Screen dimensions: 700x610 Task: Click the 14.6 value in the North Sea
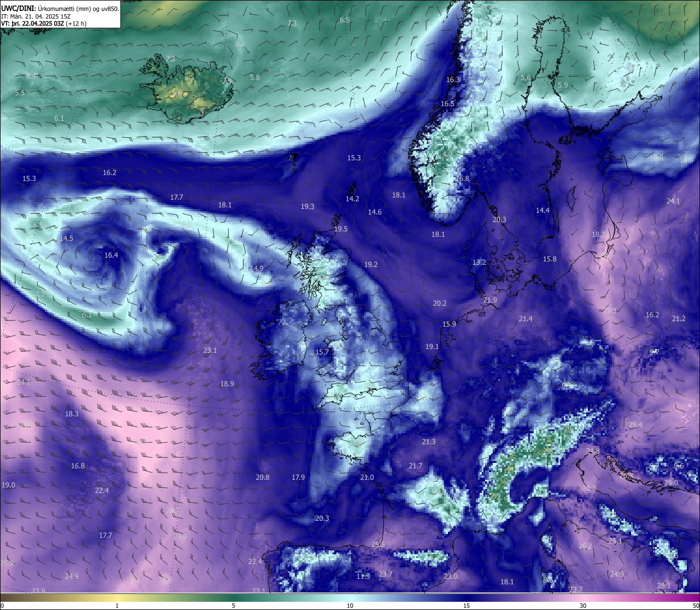click(x=375, y=212)
